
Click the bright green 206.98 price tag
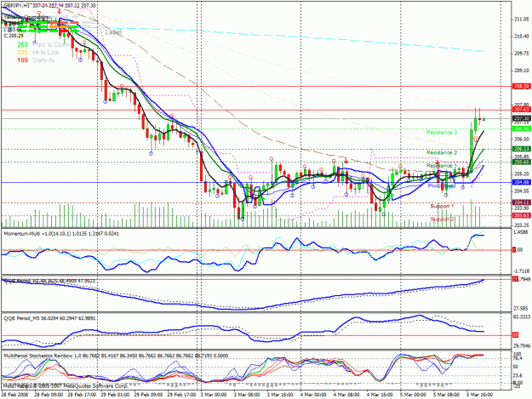point(522,128)
